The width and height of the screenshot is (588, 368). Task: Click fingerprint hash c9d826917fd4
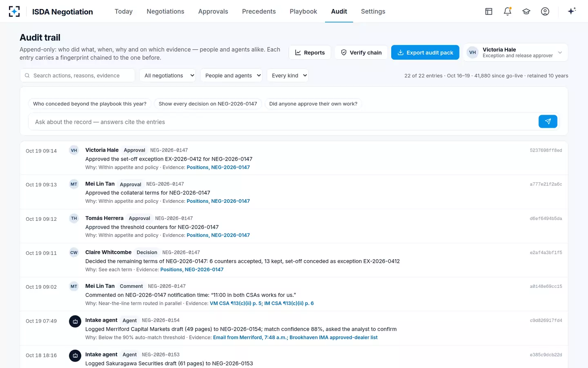click(x=546, y=321)
